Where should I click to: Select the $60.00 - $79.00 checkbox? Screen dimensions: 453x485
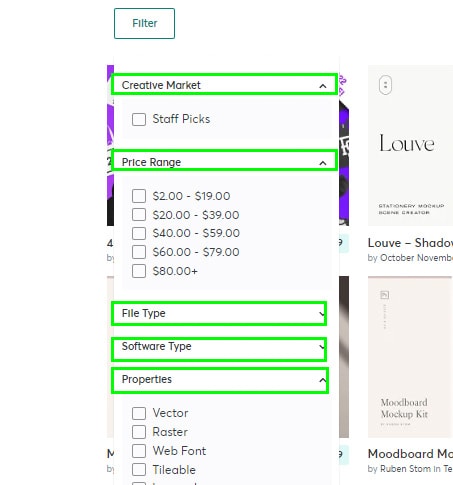[x=139, y=252]
